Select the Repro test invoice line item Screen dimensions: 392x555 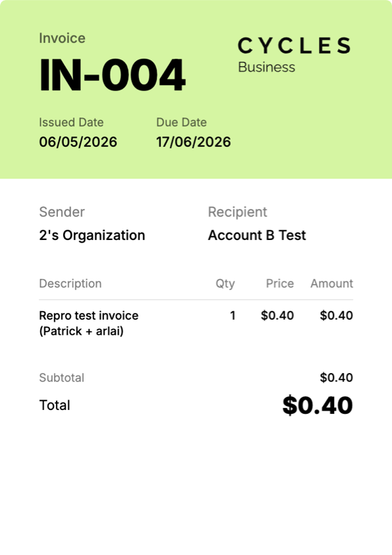point(89,323)
